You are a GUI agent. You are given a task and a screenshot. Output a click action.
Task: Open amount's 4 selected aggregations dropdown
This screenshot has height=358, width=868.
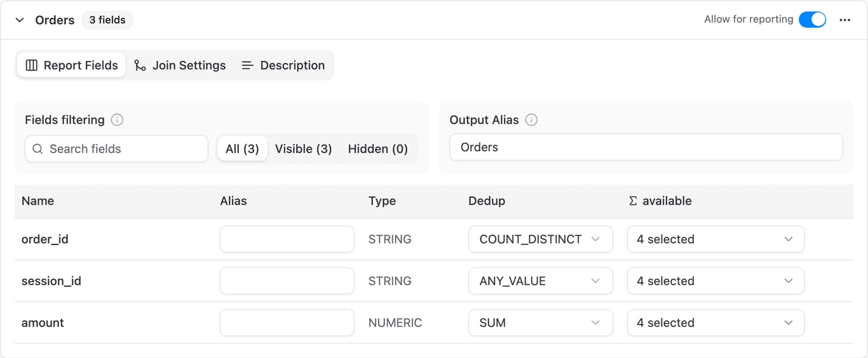tap(715, 322)
